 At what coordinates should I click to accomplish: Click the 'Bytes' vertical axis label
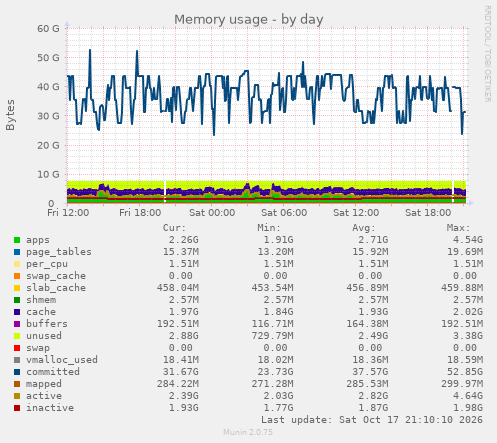point(10,115)
